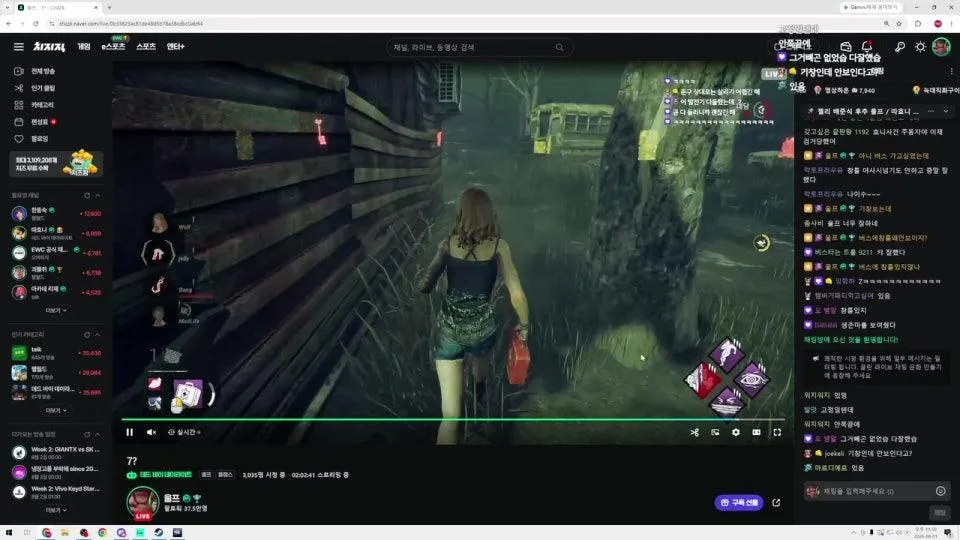Expand 더보기 under followed channels
The width and height of the screenshot is (960, 540).
[x=56, y=310]
